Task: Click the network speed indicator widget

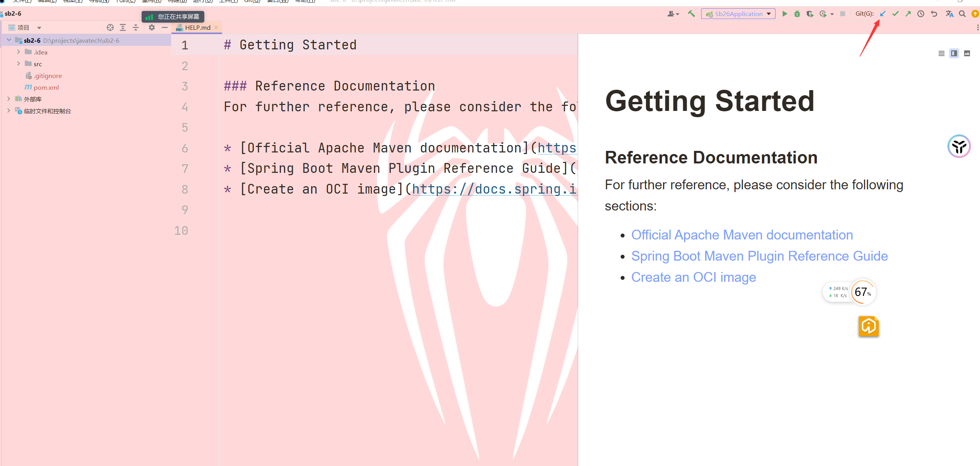Action: (x=838, y=292)
